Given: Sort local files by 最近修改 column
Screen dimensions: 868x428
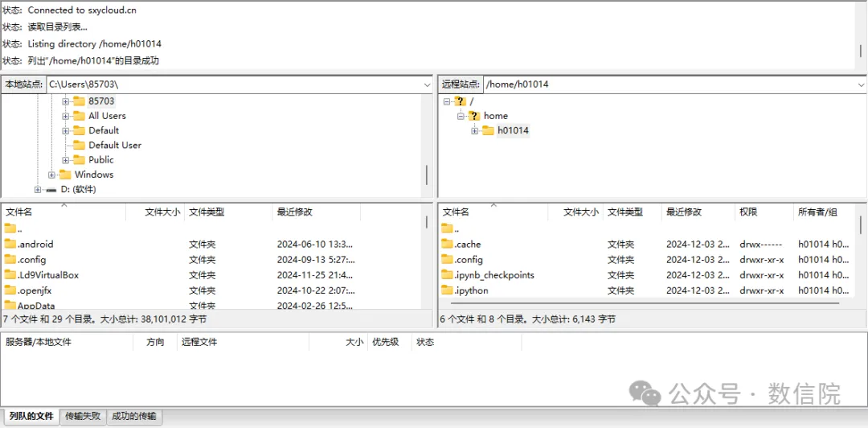Looking at the screenshot, I should tap(294, 212).
